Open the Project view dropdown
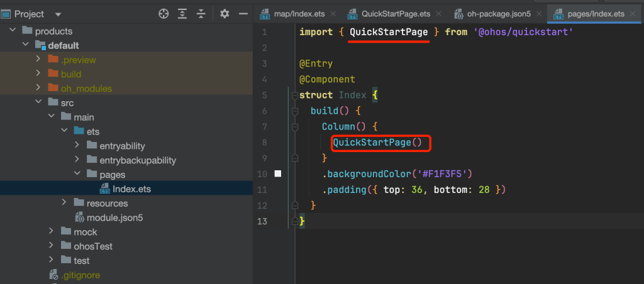The image size is (644, 284). pyautogui.click(x=58, y=14)
